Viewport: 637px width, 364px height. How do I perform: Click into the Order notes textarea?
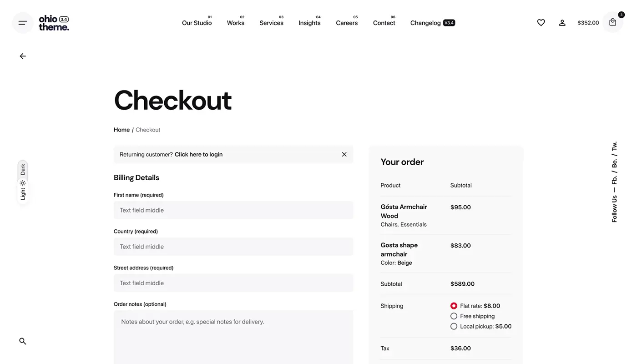[233, 337]
